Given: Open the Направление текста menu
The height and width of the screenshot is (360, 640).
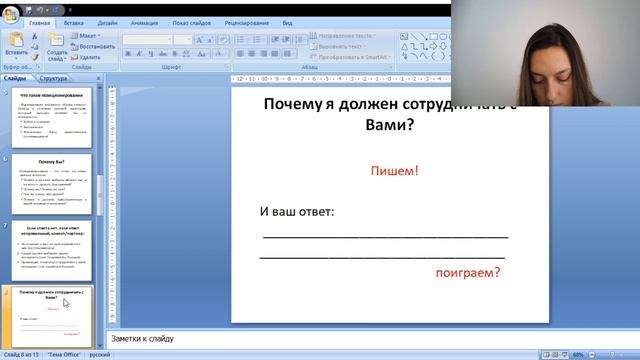Looking at the screenshot, I should point(343,36).
